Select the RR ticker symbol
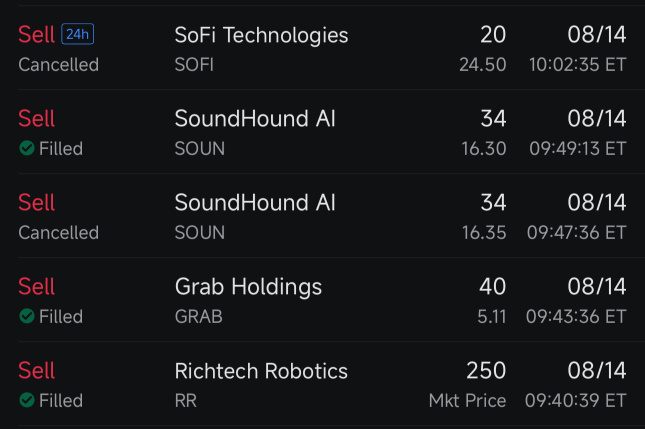Screen dimensions: 645x429 pyautogui.click(x=186, y=401)
